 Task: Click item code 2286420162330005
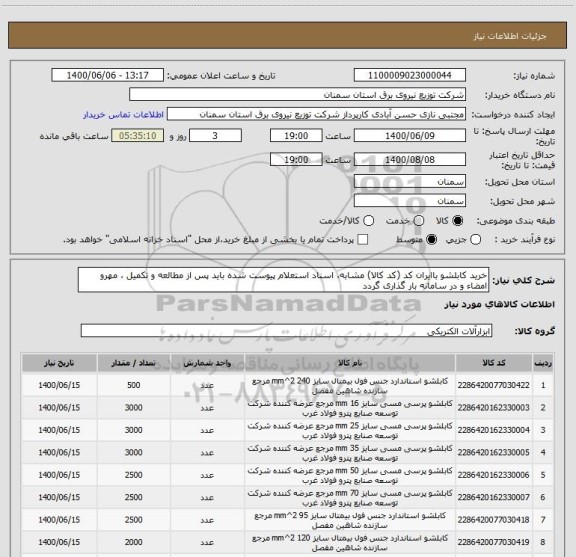point(494,452)
